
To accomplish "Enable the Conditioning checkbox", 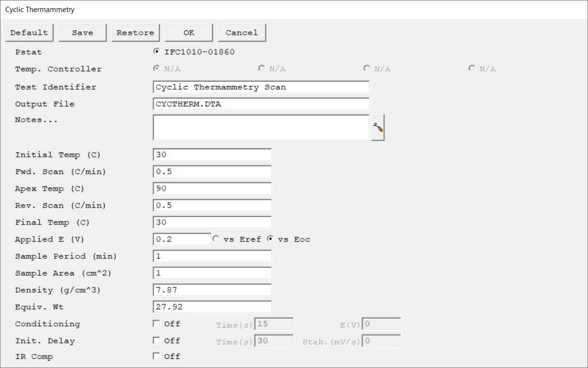I will pyautogui.click(x=157, y=324).
